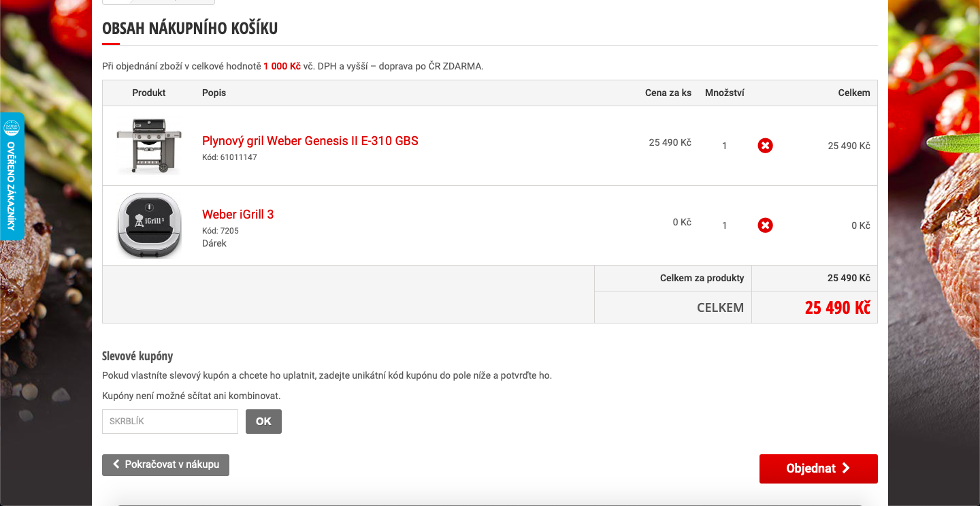Click the Kód: 7205 text

(x=220, y=231)
